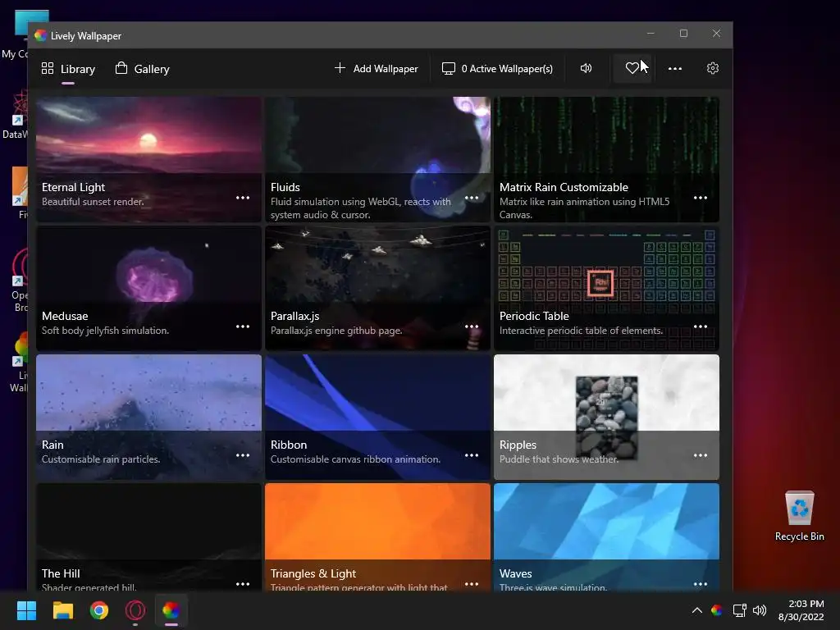This screenshot has width=840, height=630.
Task: Select the Eternal Light wallpaper thumbnail
Action: (x=149, y=159)
